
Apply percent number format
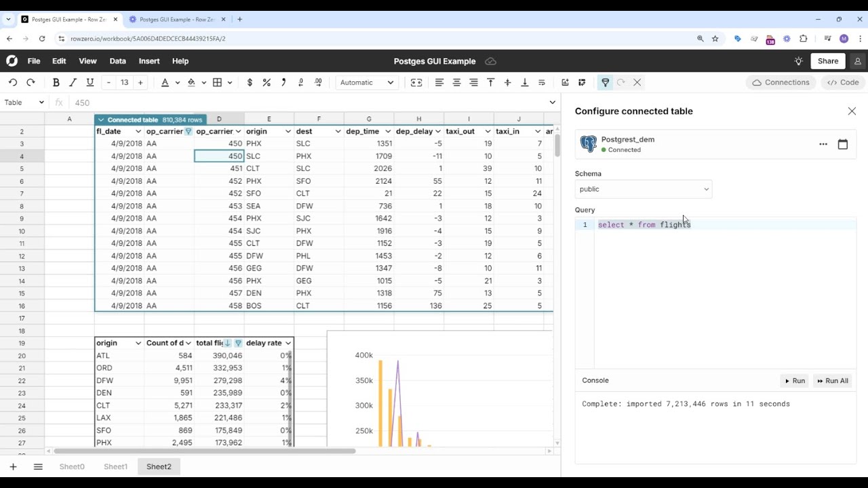pyautogui.click(x=267, y=83)
